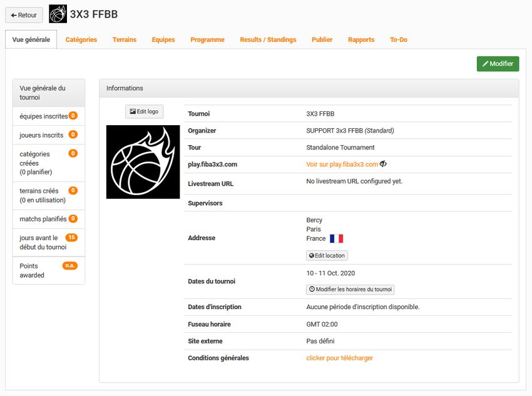Screen dimensions: 532x396
Task: Open the Vue générale tab
Action: [31, 39]
